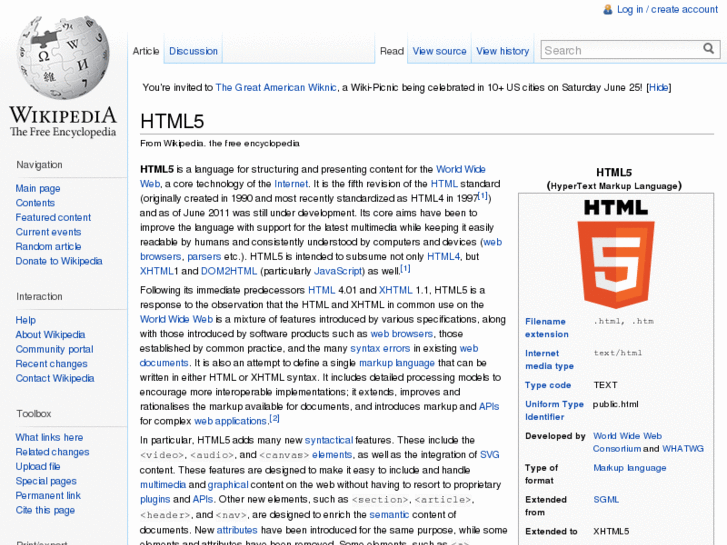Follow the plugins link
This screenshot has height=545, width=727.
155,499
